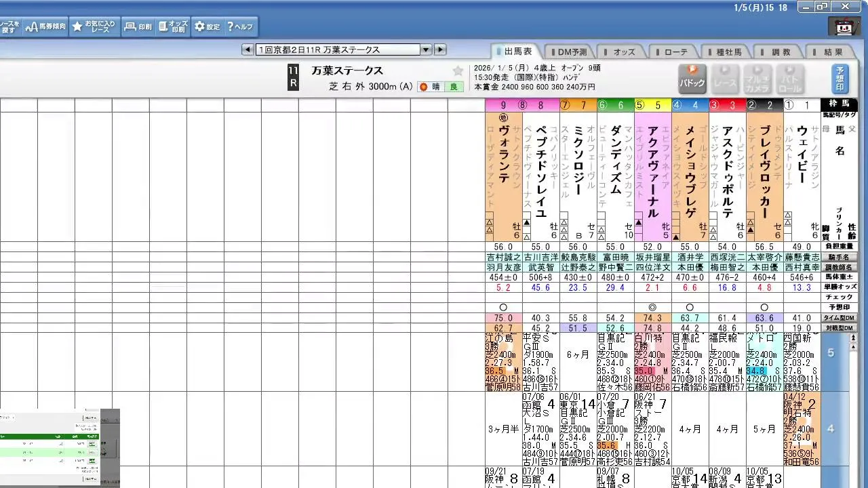
Task: Click the ○ prediction mark for ブレイヴロッカー
Action: pos(764,307)
